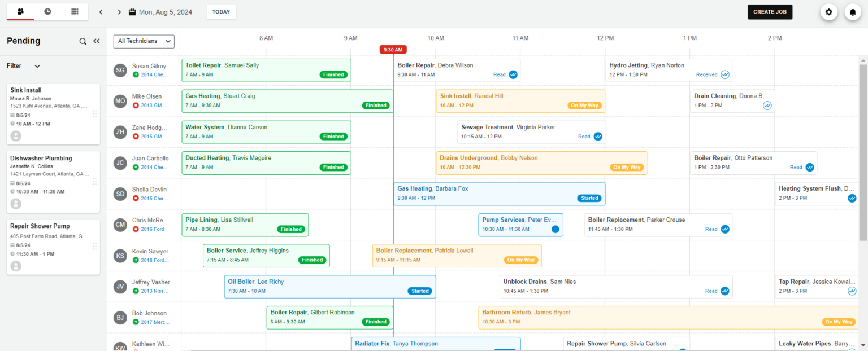Click the calendar date picker icon
Viewport: 868px width, 351px height.
click(132, 12)
